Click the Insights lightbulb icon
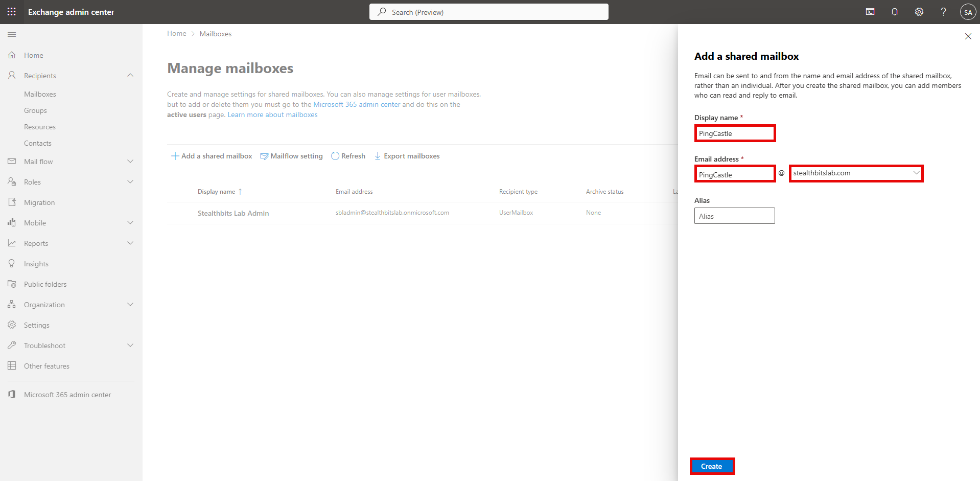Screen dimensions: 980x481 click(11, 263)
